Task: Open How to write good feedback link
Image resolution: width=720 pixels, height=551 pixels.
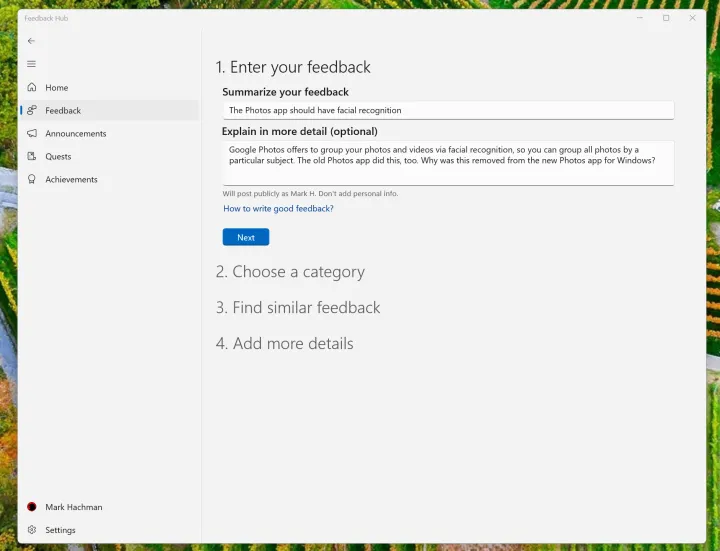Action: pos(278,209)
